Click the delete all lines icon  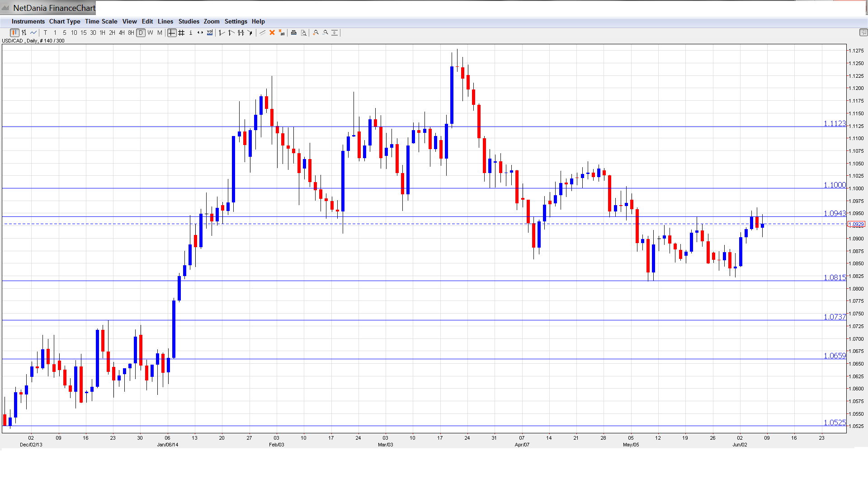coord(282,33)
